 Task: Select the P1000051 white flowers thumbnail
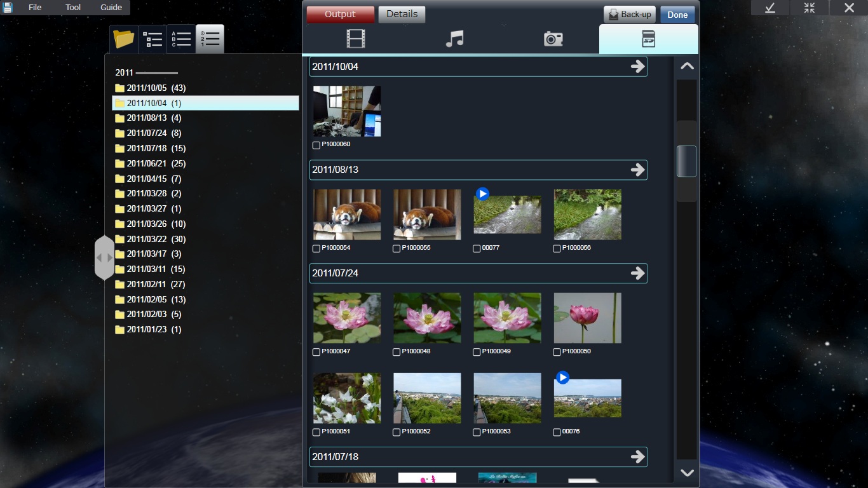(x=347, y=398)
